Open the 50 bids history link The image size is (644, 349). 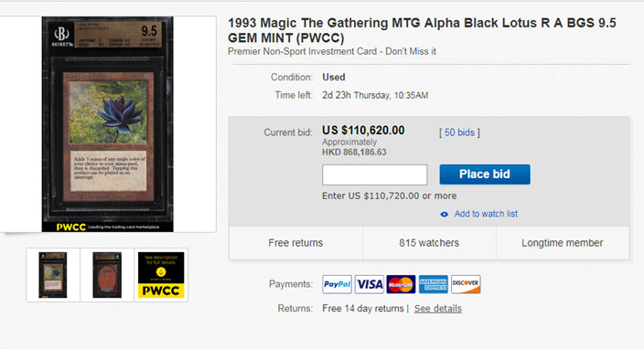tap(459, 132)
